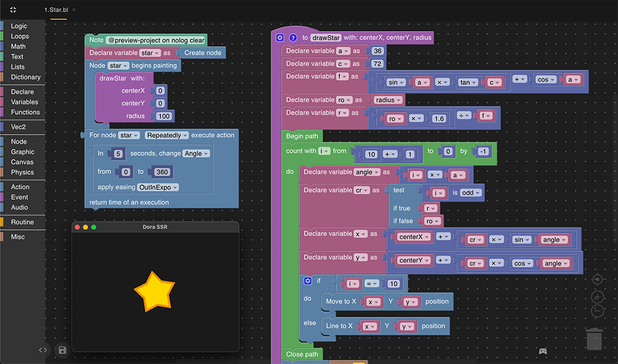Click the drawStar function help question icon
The width and height of the screenshot is (618, 364).
tap(293, 38)
